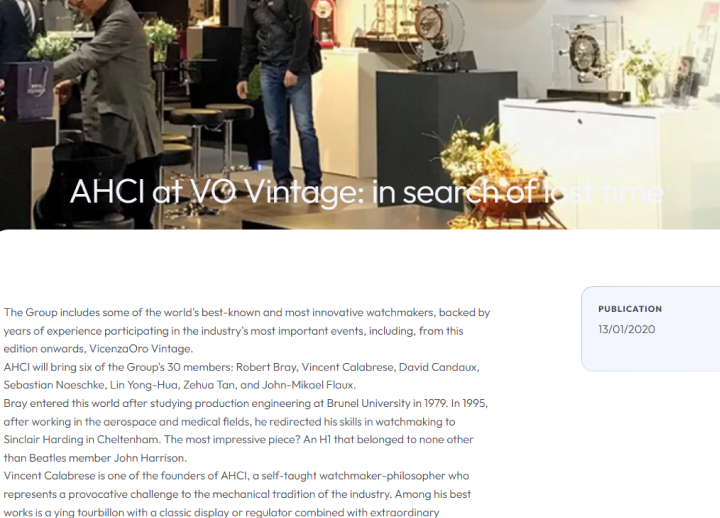This screenshot has height=518, width=720.
Task: Click the man in blue jeans in the photo
Action: (281, 90)
